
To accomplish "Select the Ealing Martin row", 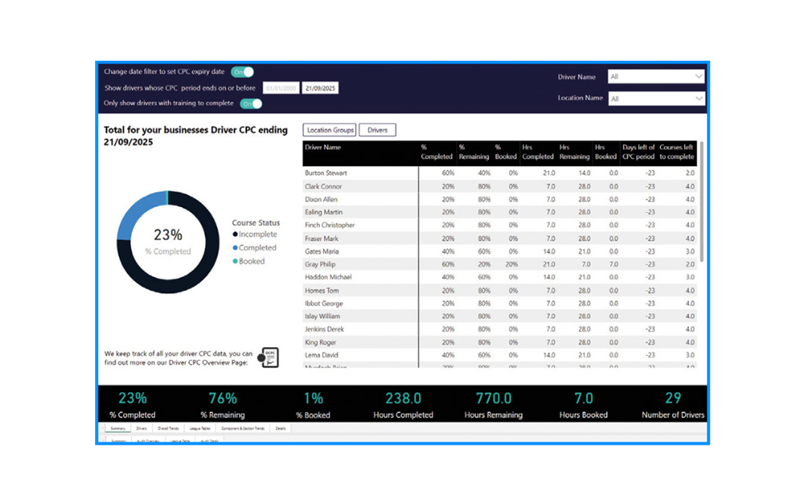I will pyautogui.click(x=500, y=212).
